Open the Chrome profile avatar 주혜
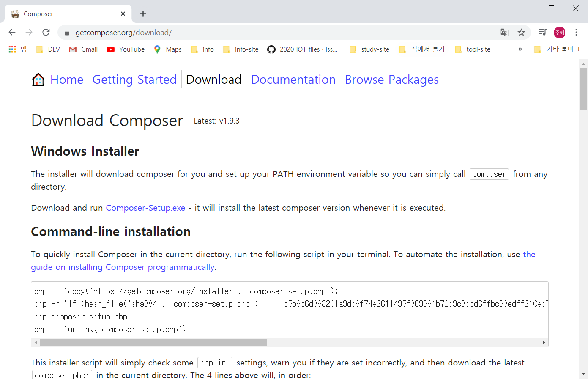588x379 pixels. 560,32
